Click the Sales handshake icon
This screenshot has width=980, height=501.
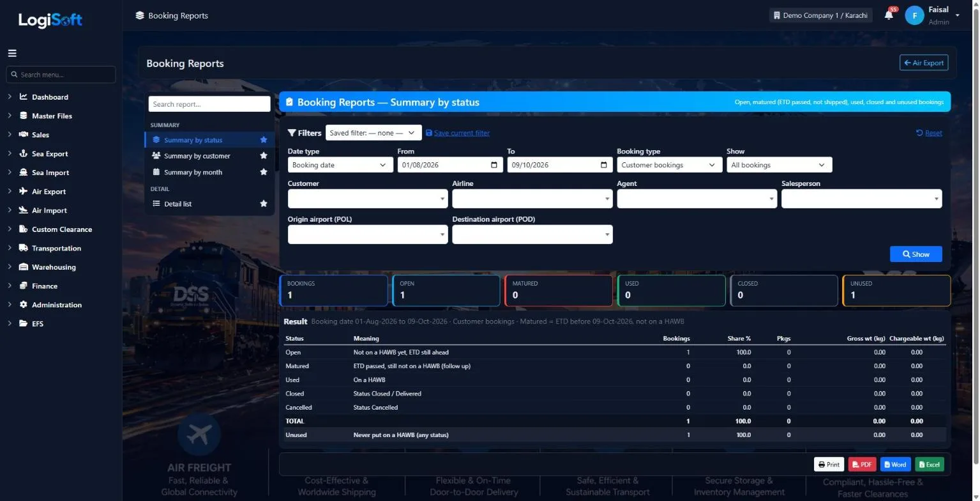[x=24, y=135]
